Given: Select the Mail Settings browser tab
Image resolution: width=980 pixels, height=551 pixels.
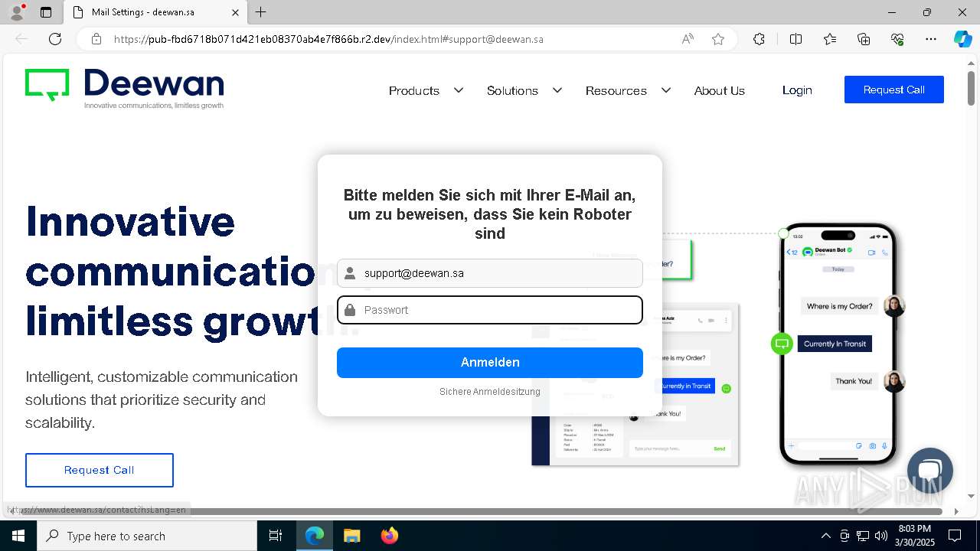Looking at the screenshot, I should pyautogui.click(x=155, y=12).
